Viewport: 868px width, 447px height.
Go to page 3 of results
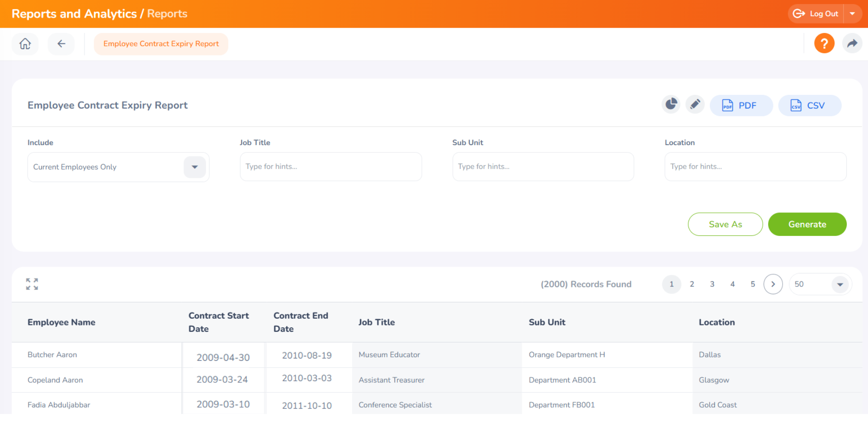(x=712, y=284)
